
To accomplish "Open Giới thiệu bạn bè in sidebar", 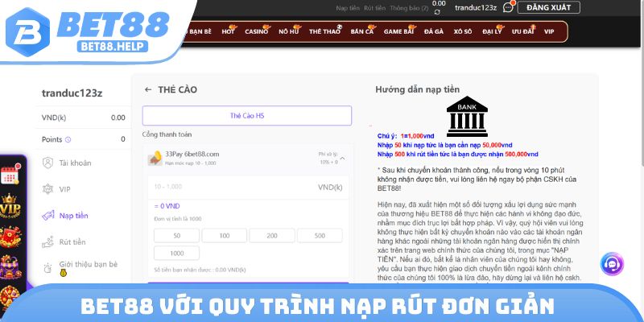I will pos(89,264).
